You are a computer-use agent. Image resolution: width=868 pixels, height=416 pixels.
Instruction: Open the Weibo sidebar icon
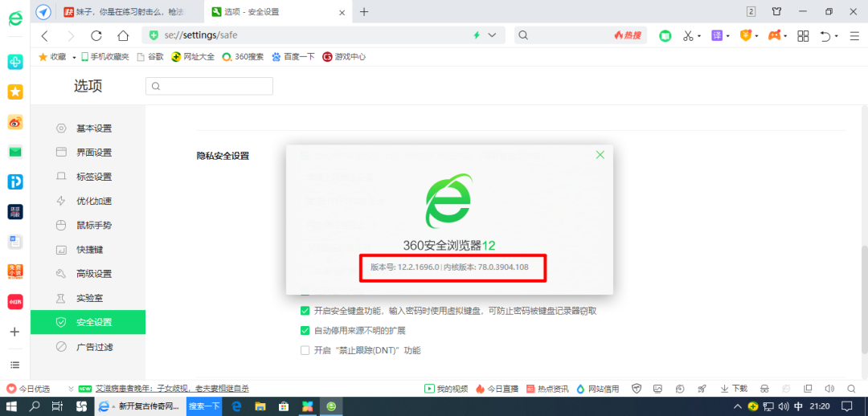pyautogui.click(x=15, y=122)
